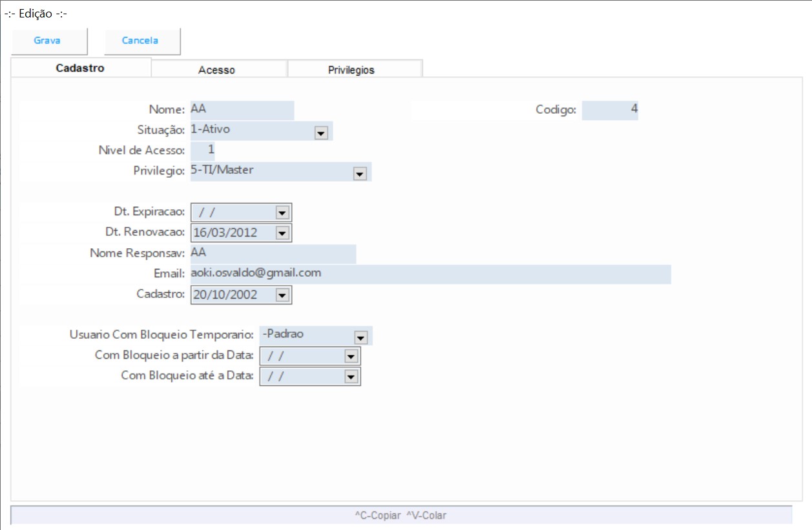The image size is (812, 530).
Task: Click the ^C-Copiar ^V-Colar status bar
Action: 401,515
